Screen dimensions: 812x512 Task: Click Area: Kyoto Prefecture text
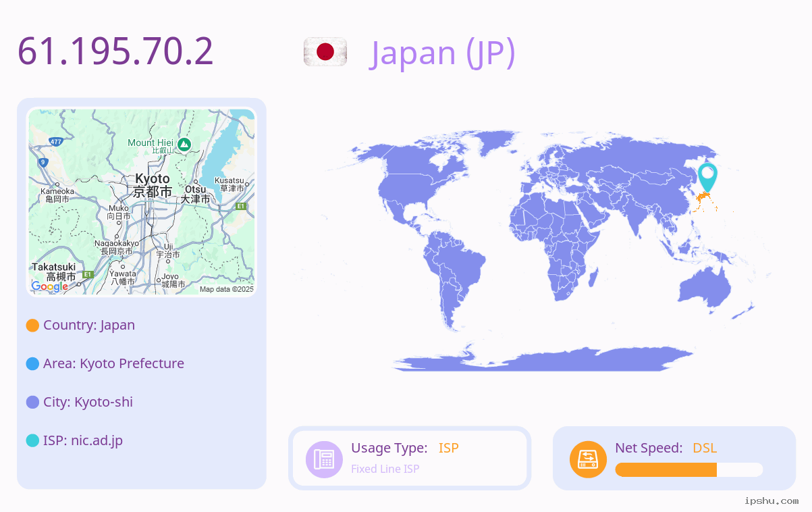(113, 363)
